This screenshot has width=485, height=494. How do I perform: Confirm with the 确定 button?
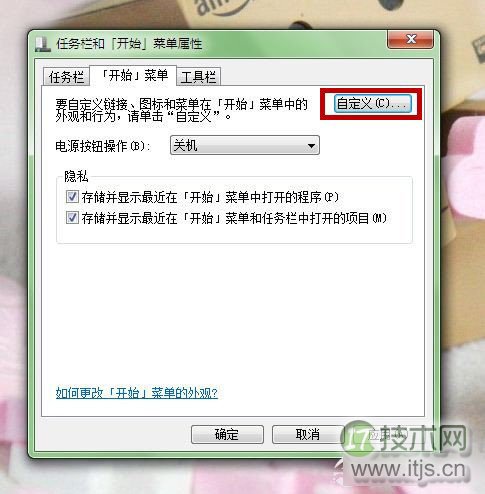click(227, 434)
